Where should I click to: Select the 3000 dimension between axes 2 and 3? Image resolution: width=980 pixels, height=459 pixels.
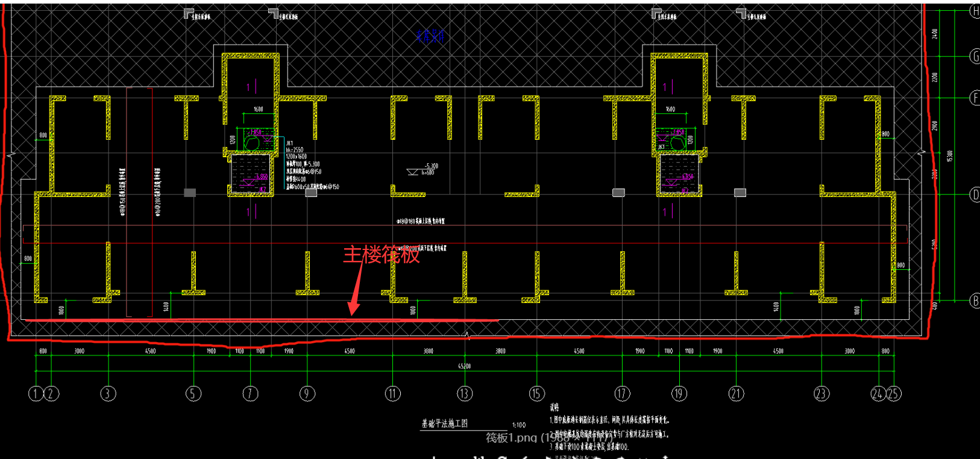[x=80, y=351]
